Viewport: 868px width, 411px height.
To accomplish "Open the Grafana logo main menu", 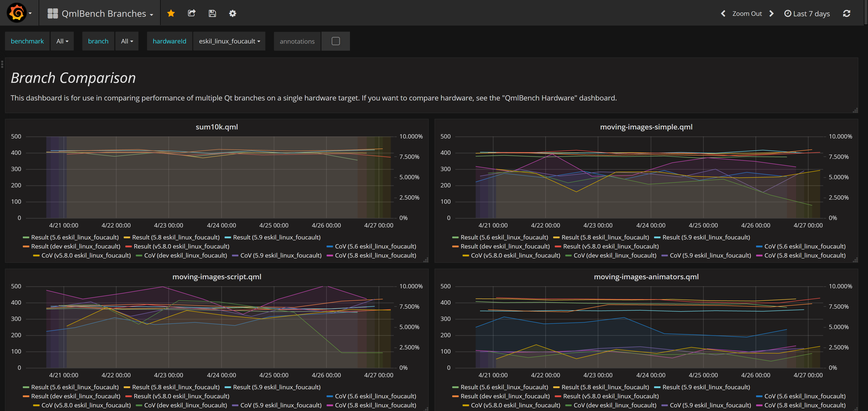I will pyautogui.click(x=17, y=13).
